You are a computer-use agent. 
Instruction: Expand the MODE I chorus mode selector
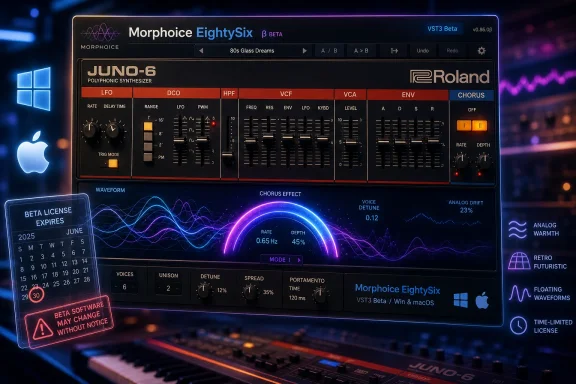point(282,259)
